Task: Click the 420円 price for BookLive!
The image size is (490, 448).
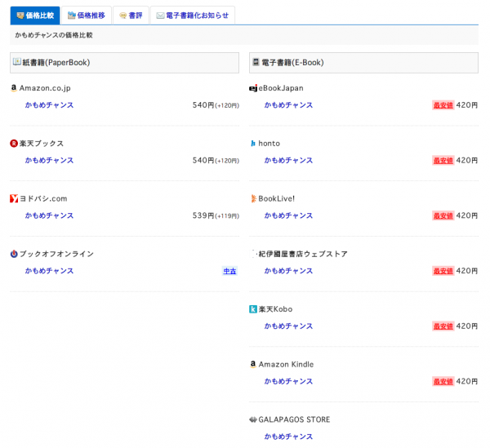Action: click(x=467, y=215)
